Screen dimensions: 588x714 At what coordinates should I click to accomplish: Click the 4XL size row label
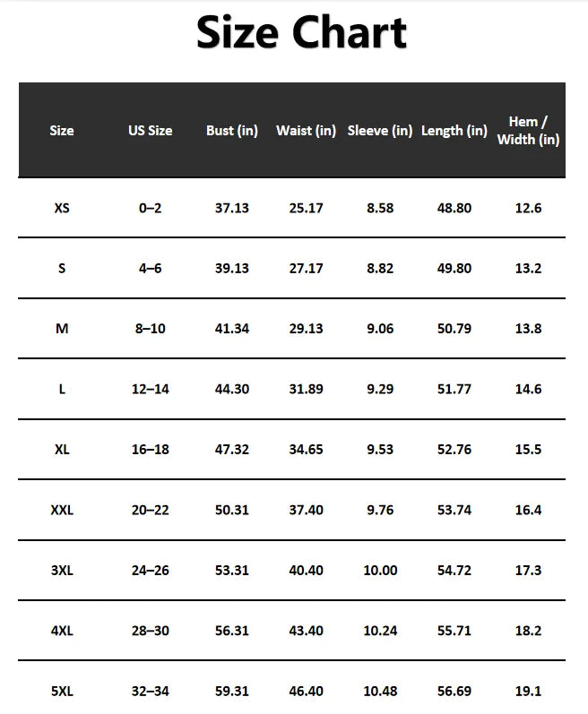62,631
